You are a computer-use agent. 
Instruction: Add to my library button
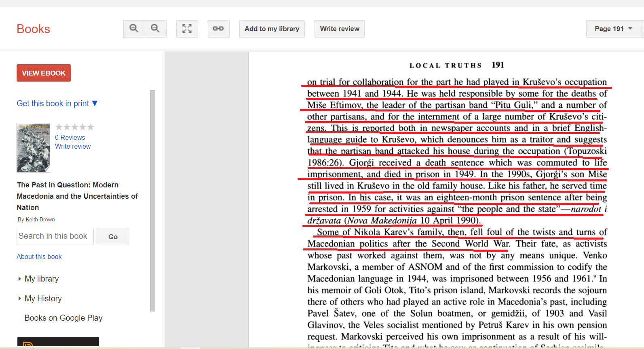click(272, 29)
